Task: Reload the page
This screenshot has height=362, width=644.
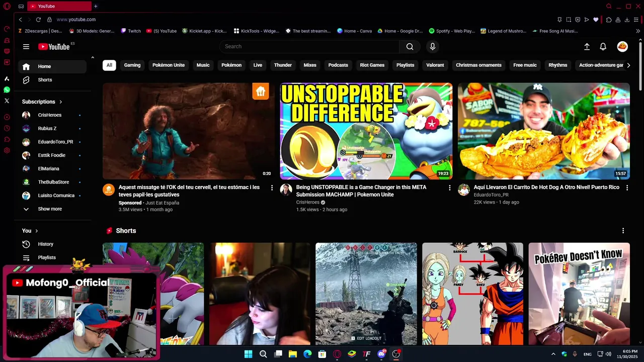Action: click(x=38, y=20)
